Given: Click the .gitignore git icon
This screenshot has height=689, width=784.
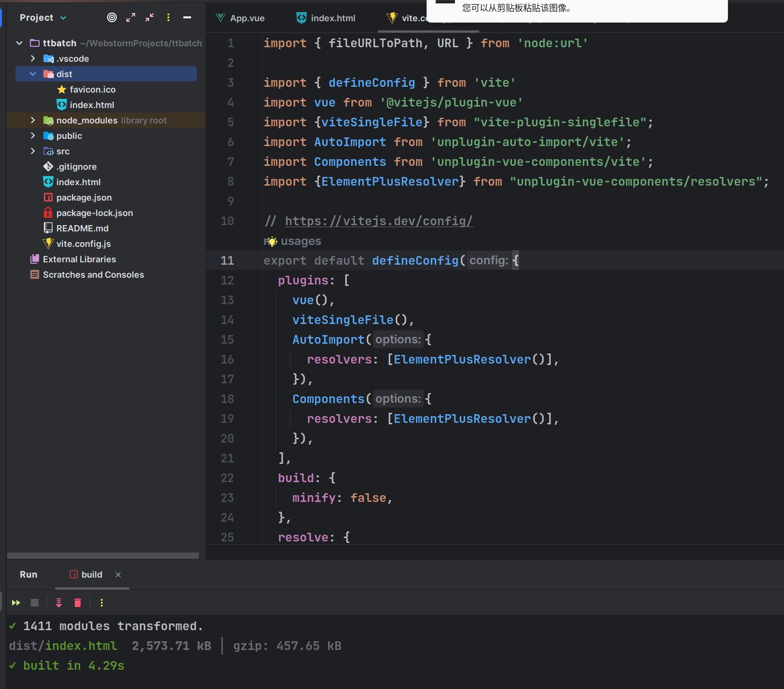Looking at the screenshot, I should click(x=48, y=166).
